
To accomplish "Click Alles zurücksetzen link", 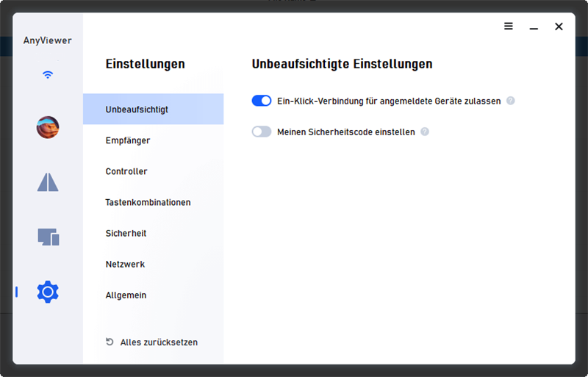I will (x=159, y=342).
